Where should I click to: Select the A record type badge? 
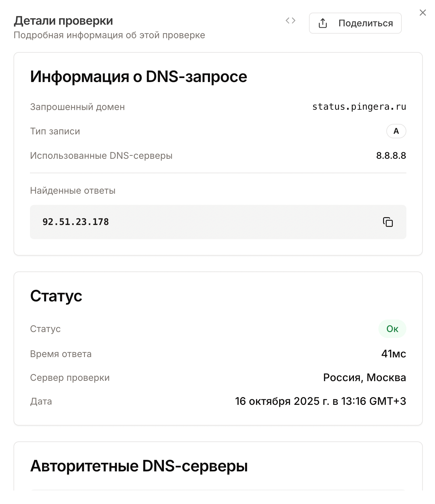[x=396, y=131]
